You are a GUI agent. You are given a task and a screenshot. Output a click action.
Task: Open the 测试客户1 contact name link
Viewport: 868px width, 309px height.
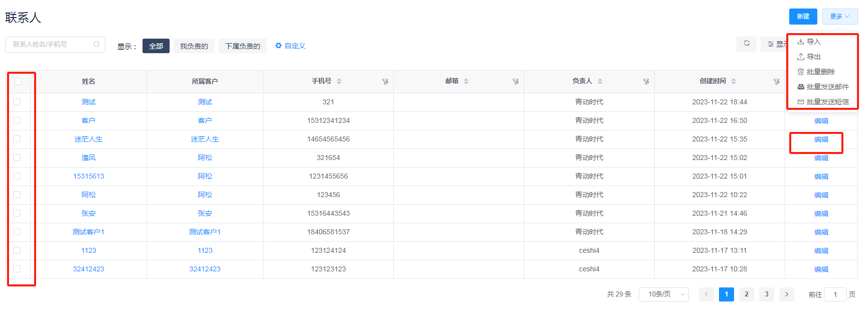point(88,232)
